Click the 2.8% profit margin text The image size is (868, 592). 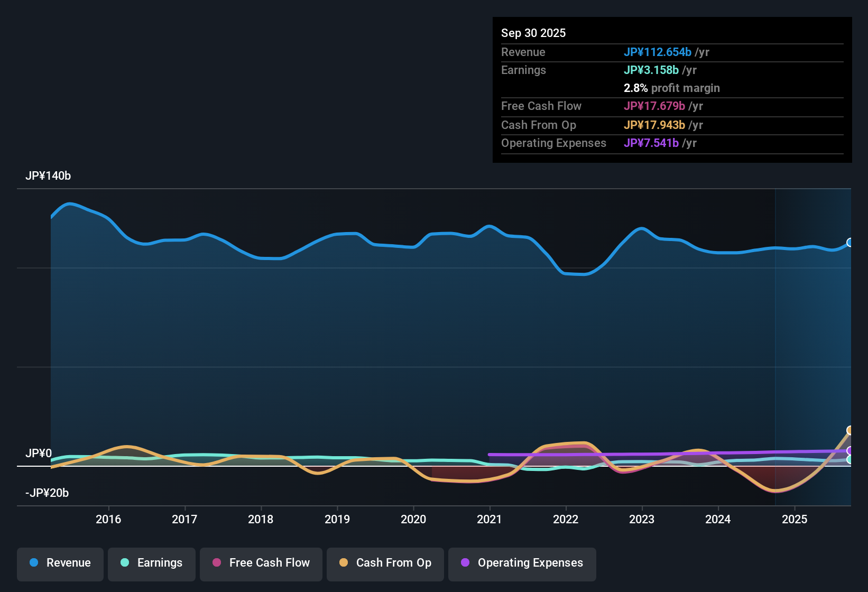coord(671,88)
